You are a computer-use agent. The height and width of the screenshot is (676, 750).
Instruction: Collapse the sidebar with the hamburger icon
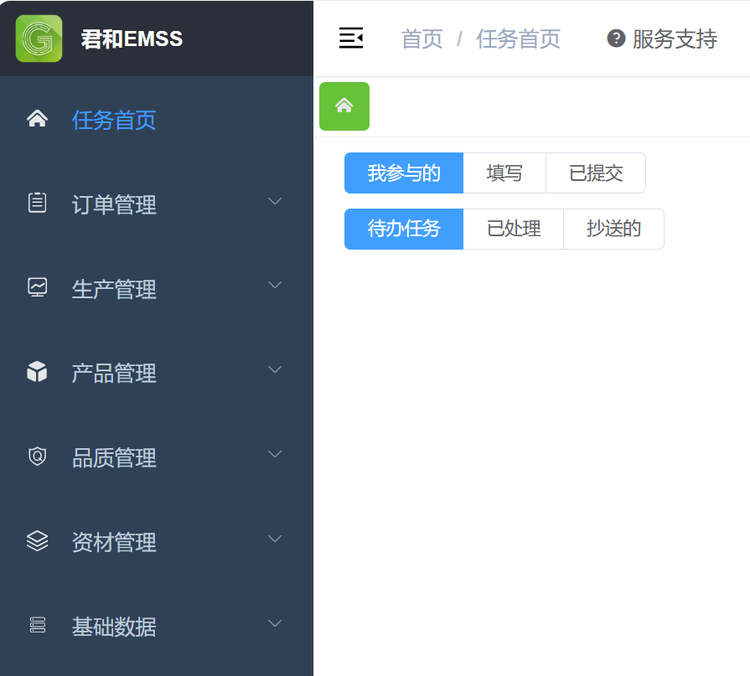(x=351, y=39)
